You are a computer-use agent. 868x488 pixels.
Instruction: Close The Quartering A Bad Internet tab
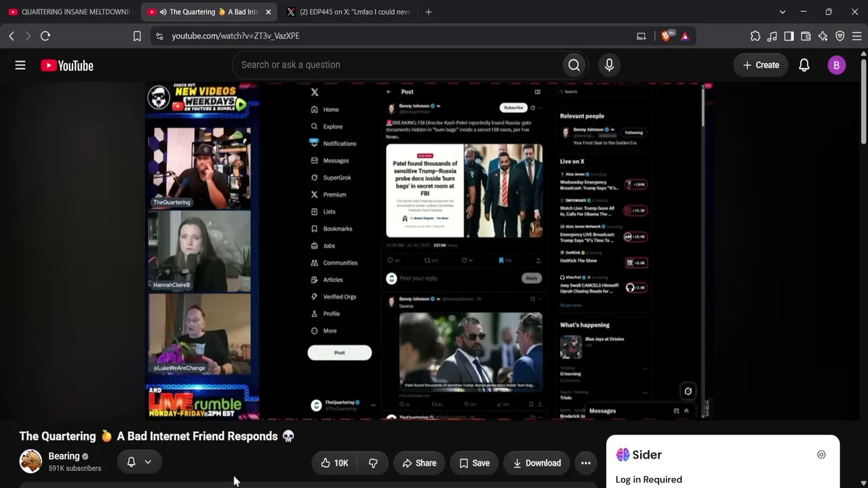tap(268, 12)
